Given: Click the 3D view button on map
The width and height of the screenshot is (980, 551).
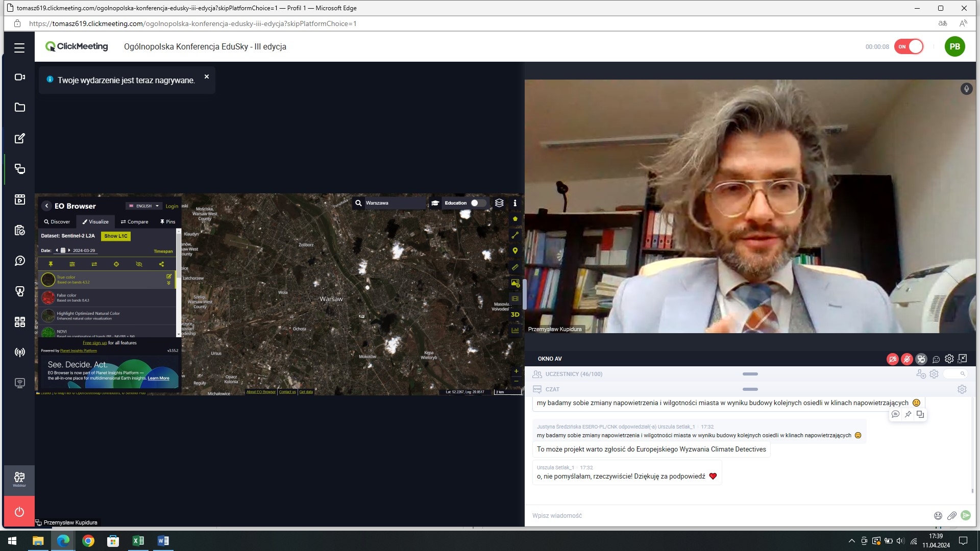Looking at the screenshot, I should pos(515,315).
